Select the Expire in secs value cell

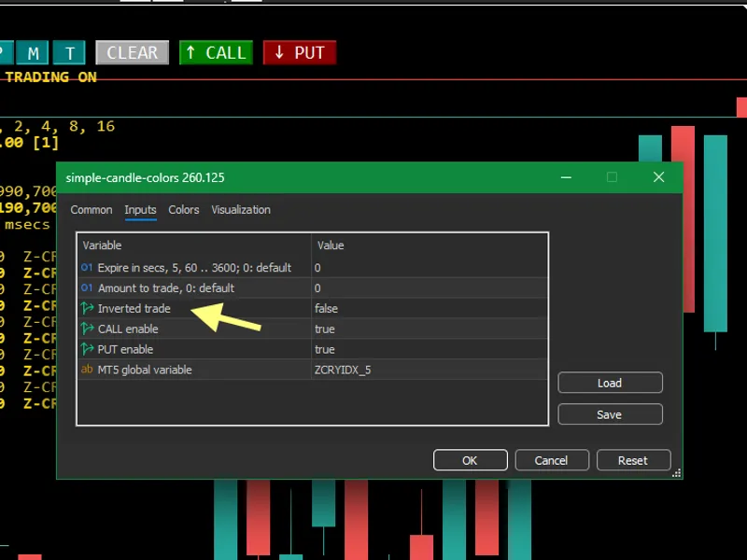pos(430,268)
